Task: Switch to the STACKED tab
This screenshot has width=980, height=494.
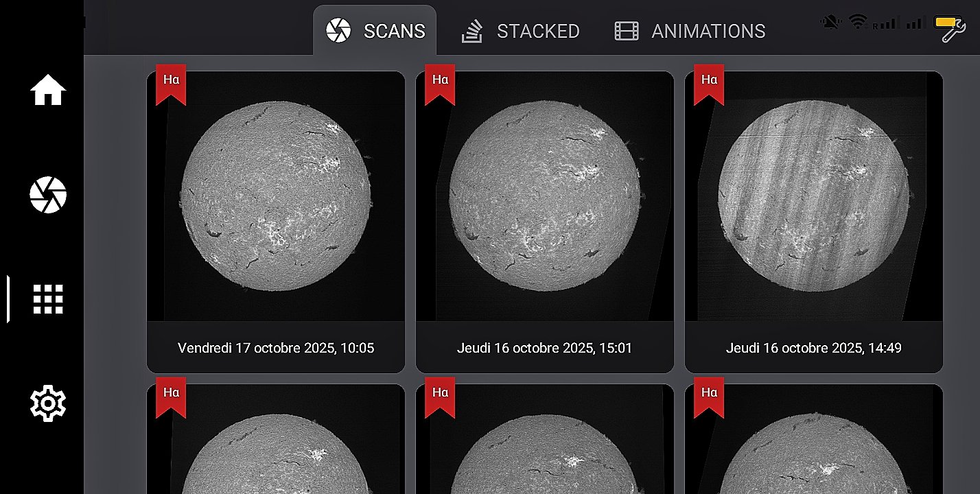Action: pos(521,31)
